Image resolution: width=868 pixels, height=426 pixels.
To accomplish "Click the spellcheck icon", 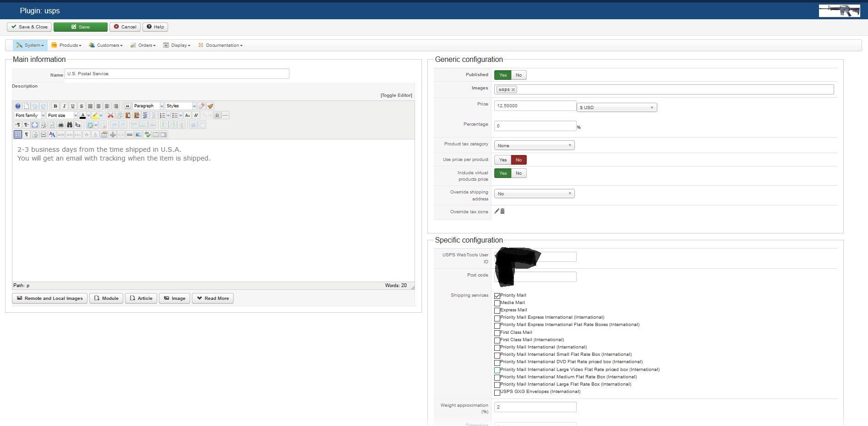I will [147, 134].
